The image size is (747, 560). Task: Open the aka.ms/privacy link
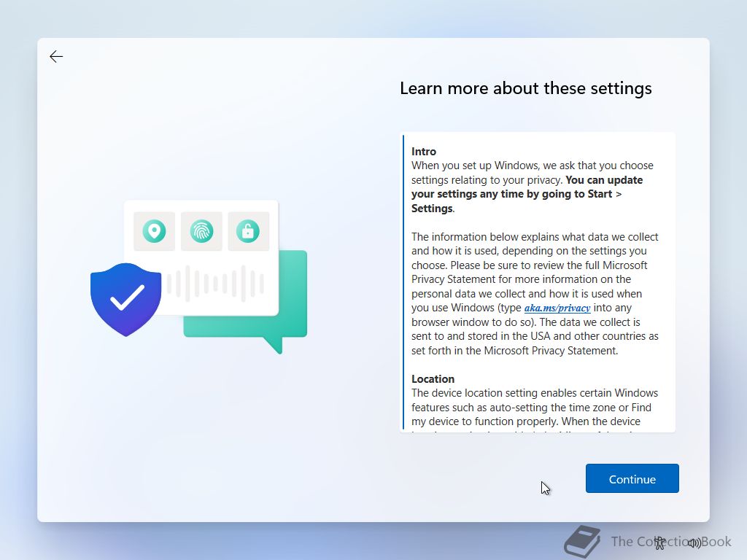pyautogui.click(x=557, y=308)
